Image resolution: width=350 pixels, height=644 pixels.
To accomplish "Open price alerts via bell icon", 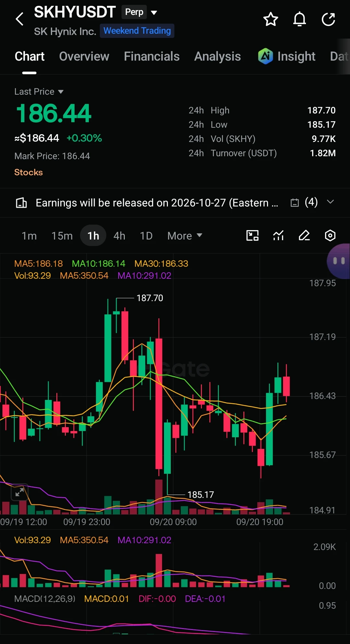I will pyautogui.click(x=299, y=19).
